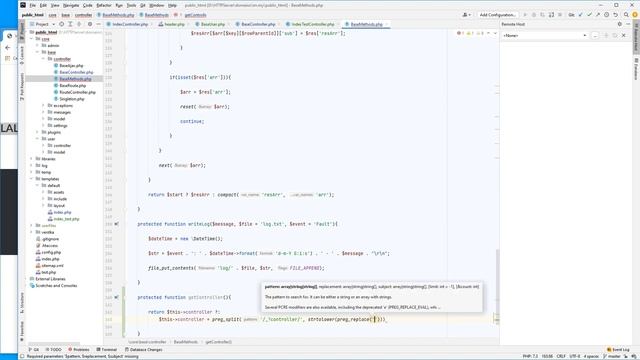The width and height of the screenshot is (640, 360).
Task: Hide the Remote Host panel
Action: 628,24
